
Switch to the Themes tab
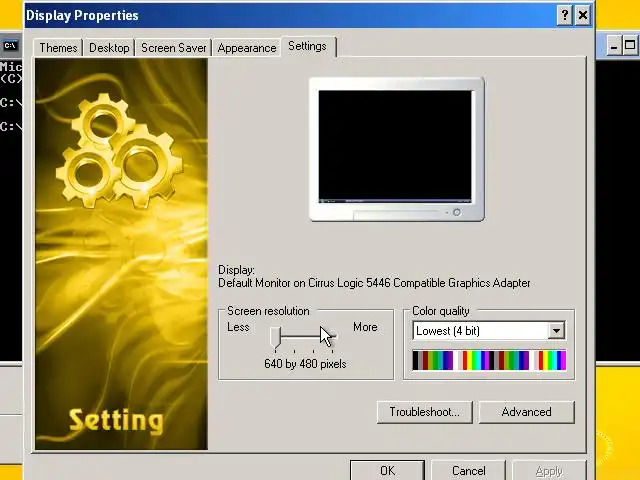(58, 48)
